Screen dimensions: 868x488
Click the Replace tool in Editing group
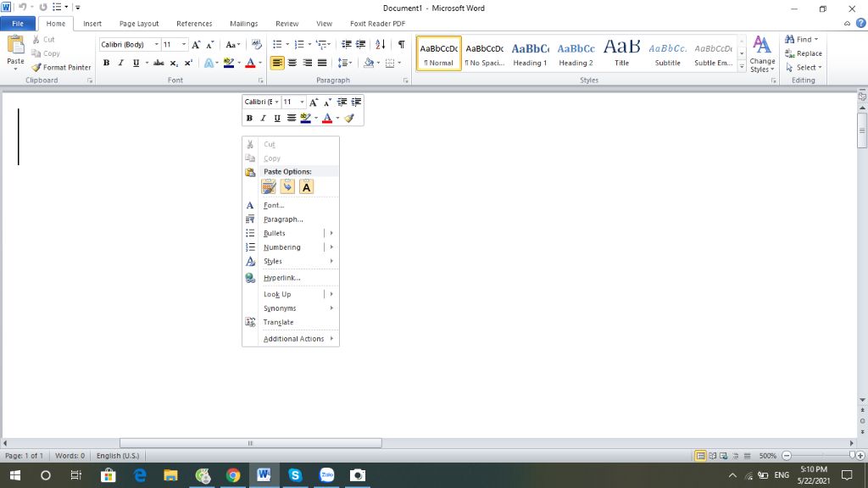804,53
